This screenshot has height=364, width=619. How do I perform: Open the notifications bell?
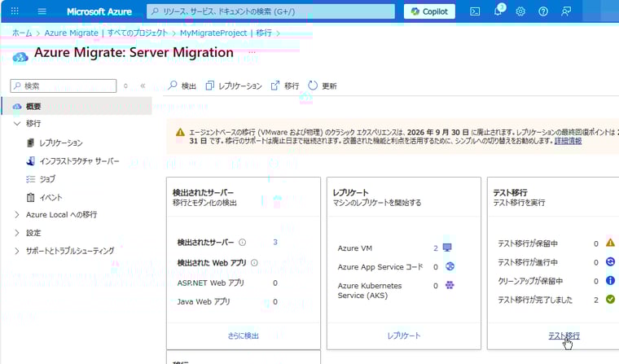point(498,11)
